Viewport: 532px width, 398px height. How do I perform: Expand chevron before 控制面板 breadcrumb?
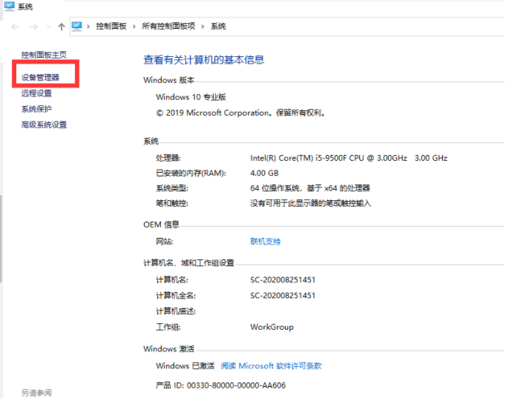click(x=89, y=27)
